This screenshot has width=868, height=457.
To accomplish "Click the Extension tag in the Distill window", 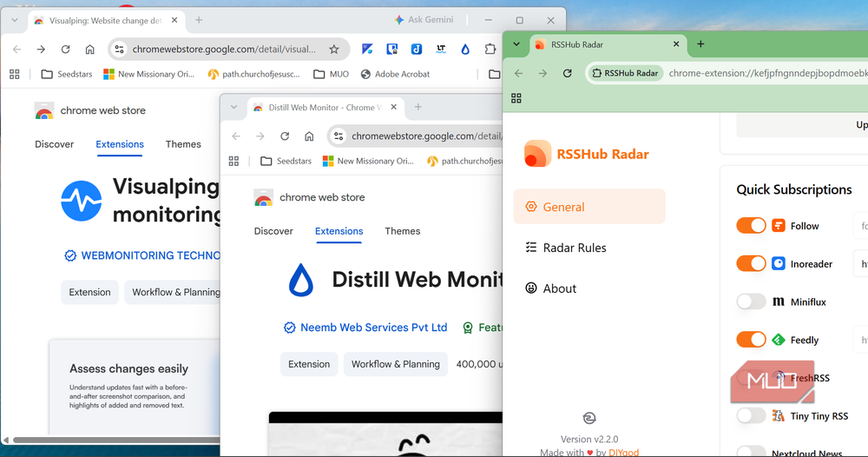I will (x=309, y=364).
